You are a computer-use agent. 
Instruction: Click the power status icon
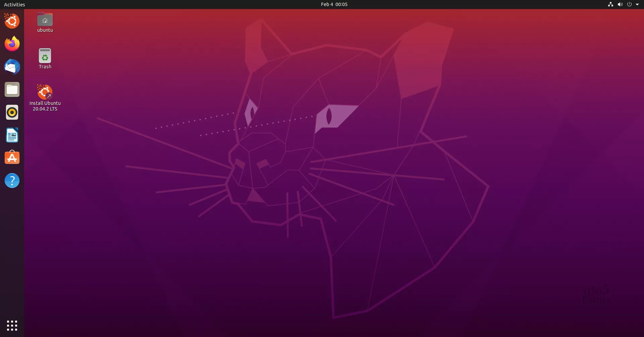(x=630, y=4)
